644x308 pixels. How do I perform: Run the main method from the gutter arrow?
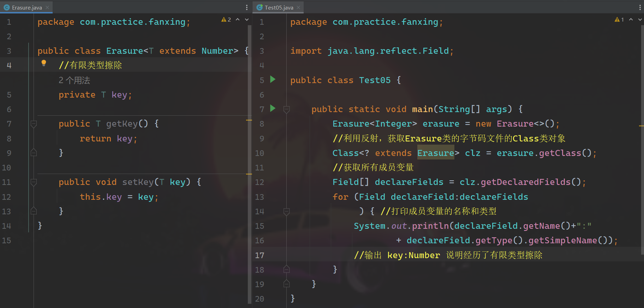[273, 108]
